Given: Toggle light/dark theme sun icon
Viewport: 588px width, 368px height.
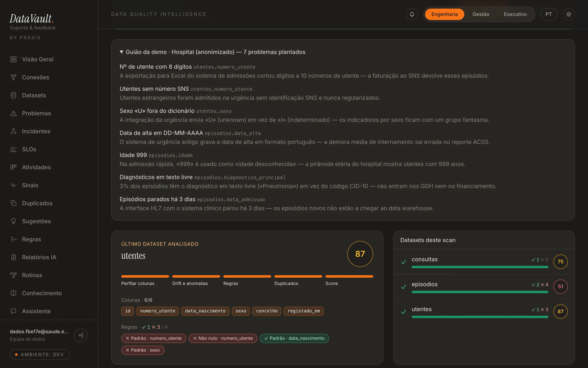Looking at the screenshot, I should pos(569,14).
